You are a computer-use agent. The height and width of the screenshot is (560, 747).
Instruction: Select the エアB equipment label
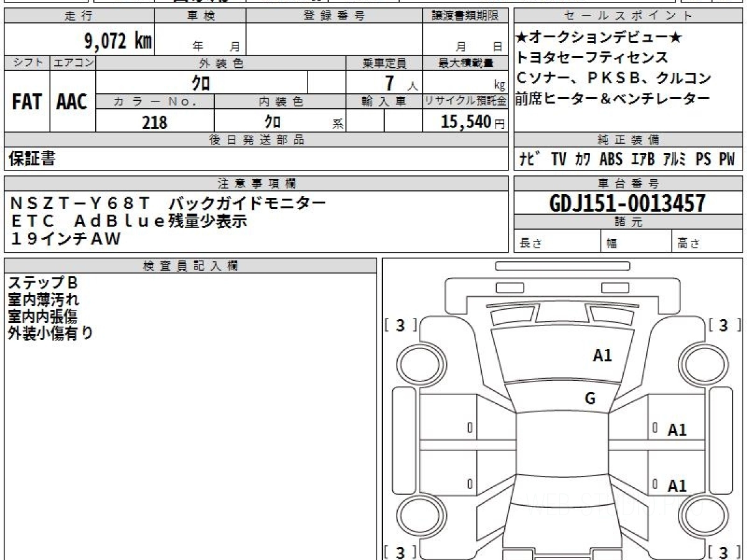(x=643, y=160)
